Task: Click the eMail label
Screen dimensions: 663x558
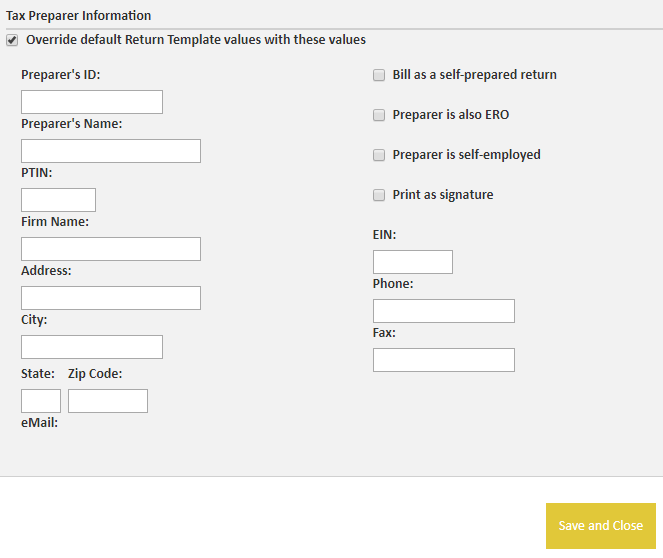Action: click(x=39, y=423)
